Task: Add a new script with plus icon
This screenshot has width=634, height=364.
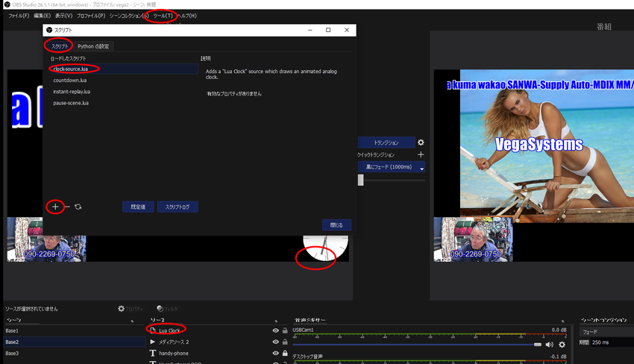Action: click(55, 207)
